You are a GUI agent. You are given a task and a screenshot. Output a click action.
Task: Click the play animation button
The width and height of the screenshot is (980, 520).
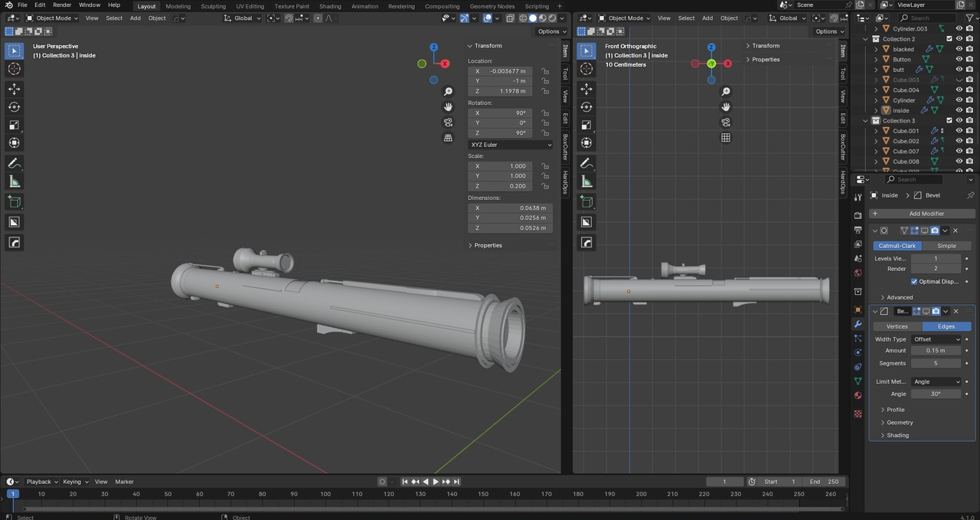(x=436, y=482)
